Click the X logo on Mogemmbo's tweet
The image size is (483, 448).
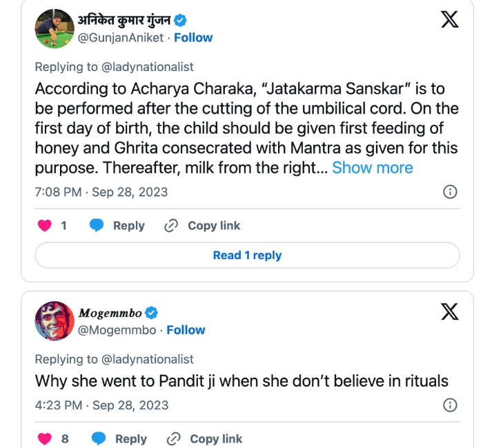(449, 312)
